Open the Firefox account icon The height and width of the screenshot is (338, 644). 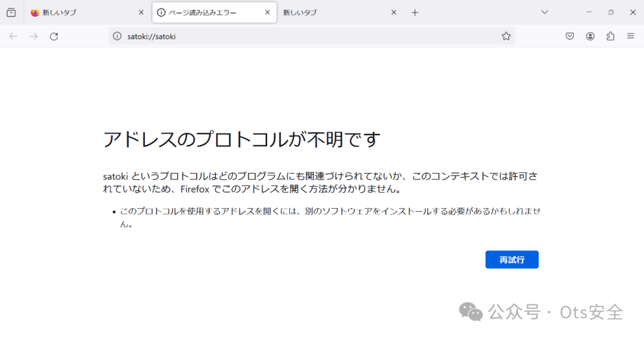(590, 36)
